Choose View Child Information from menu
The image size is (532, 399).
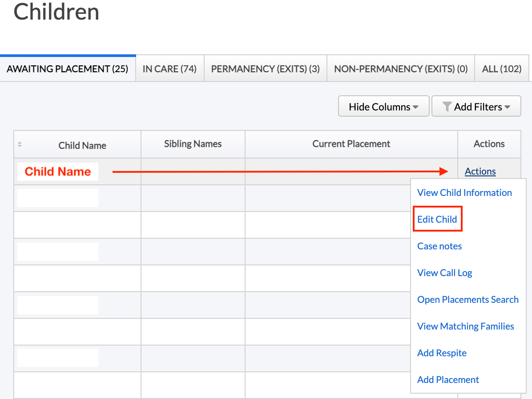click(x=464, y=193)
